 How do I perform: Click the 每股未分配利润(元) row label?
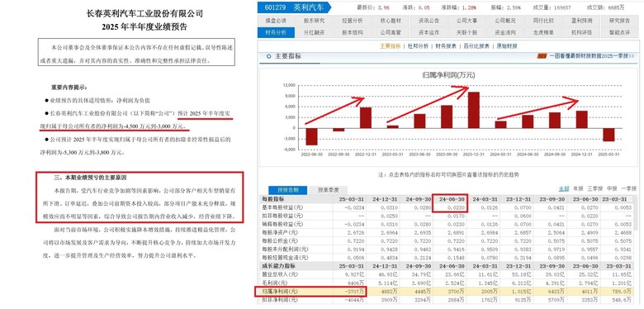284,250
